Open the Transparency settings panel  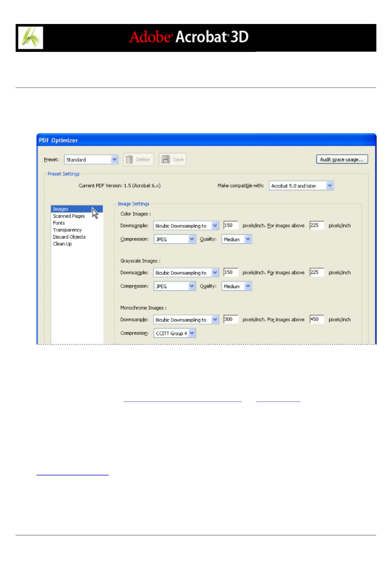click(67, 230)
